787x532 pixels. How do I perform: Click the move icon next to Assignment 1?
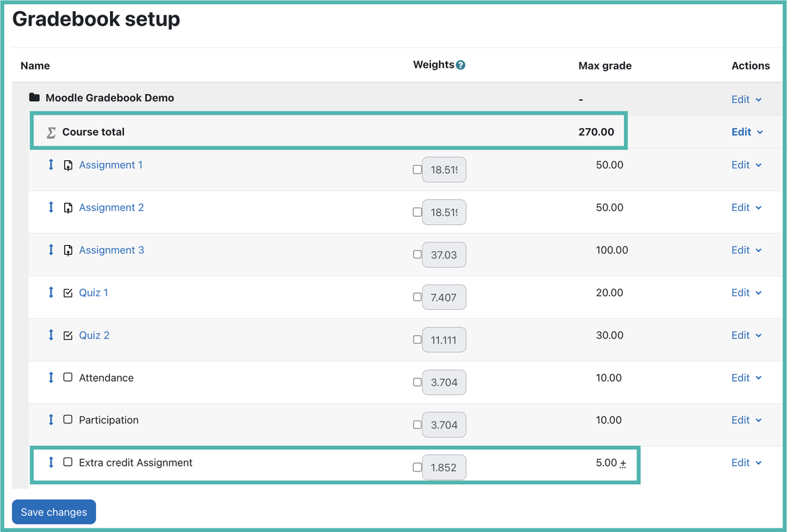[49, 165]
